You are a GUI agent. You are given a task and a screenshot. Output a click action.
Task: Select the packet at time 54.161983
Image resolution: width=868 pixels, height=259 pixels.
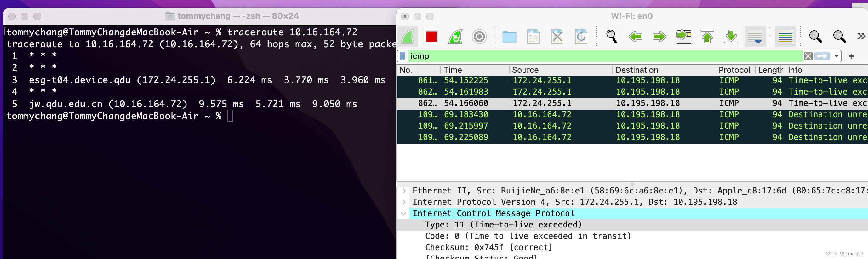coord(632,92)
